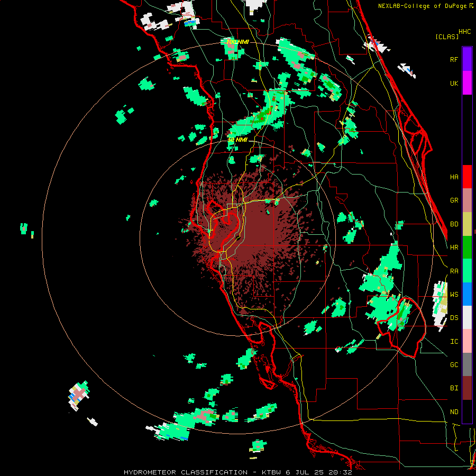Screen dimensions: 476x476
Task: Click the RF purple legend swatch
Action: (x=467, y=59)
